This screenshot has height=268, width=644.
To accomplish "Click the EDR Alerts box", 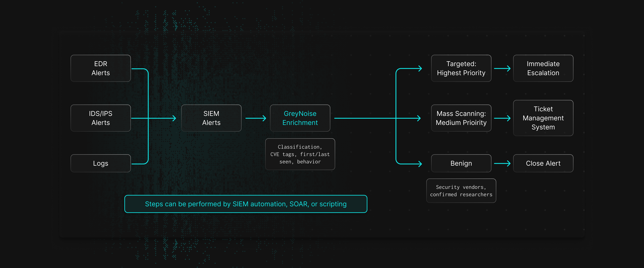I will coord(100,68).
